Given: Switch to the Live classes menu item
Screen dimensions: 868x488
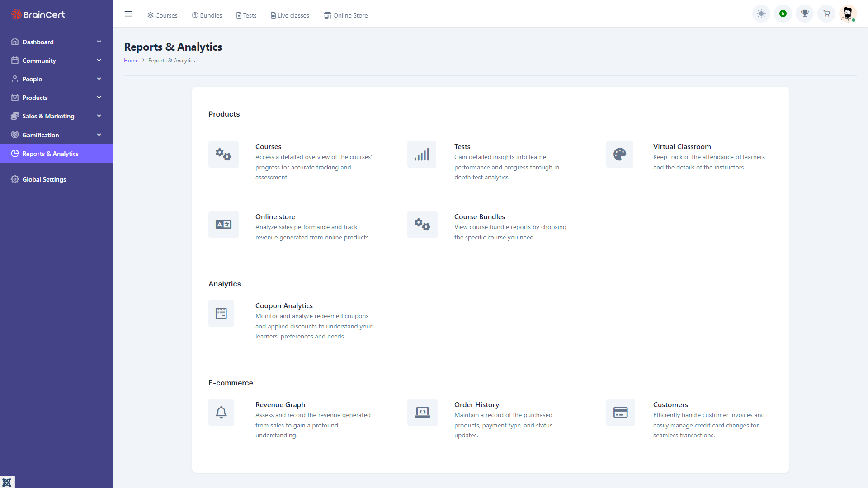Looking at the screenshot, I should 290,15.
